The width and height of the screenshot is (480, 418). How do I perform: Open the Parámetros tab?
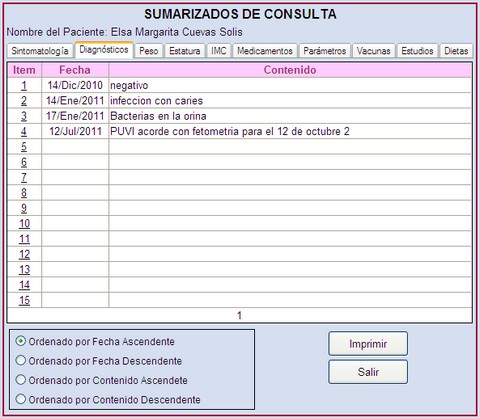click(x=325, y=51)
